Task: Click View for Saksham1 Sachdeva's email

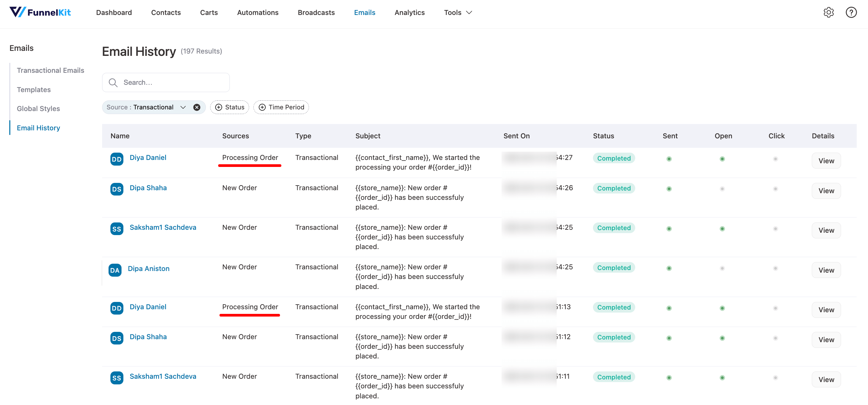Action: tap(826, 230)
